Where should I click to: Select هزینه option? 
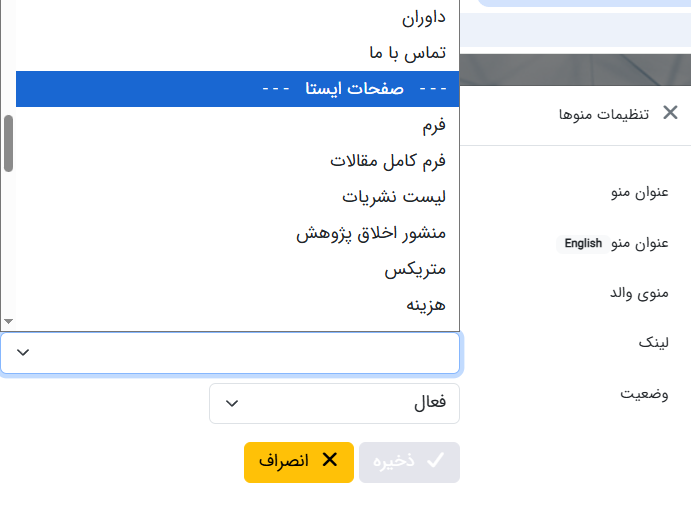tap(426, 304)
